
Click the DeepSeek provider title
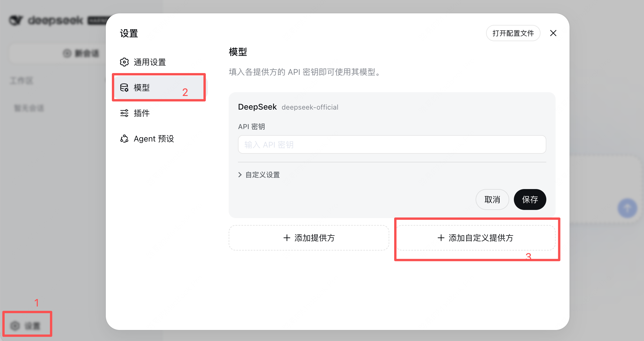pyautogui.click(x=257, y=107)
